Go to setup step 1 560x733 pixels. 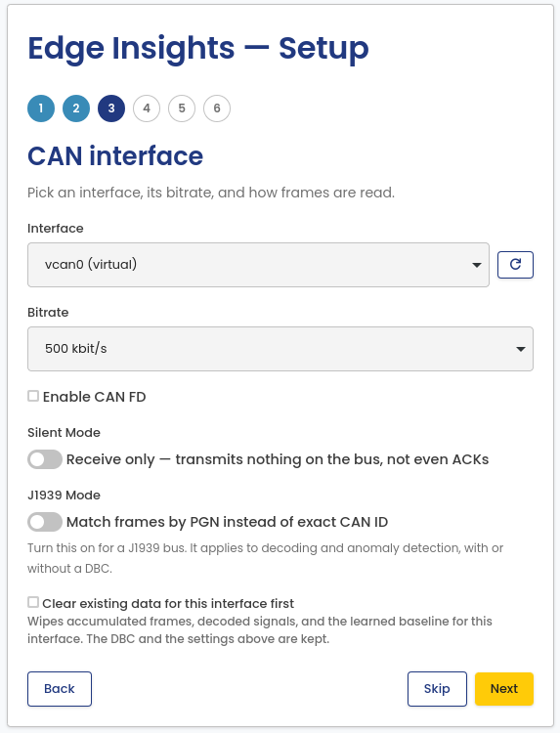(41, 108)
